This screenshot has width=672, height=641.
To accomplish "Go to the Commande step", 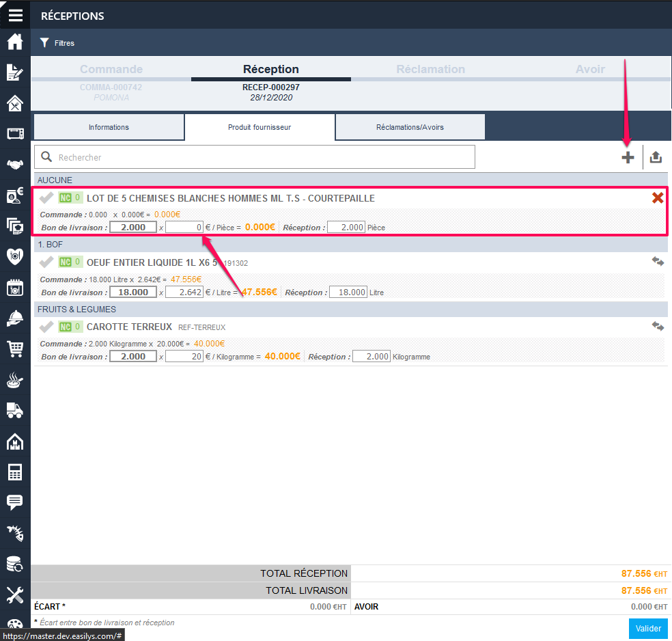I will click(x=111, y=70).
